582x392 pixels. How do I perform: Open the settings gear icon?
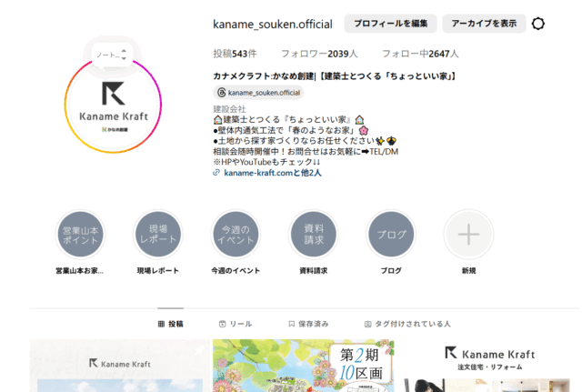537,24
